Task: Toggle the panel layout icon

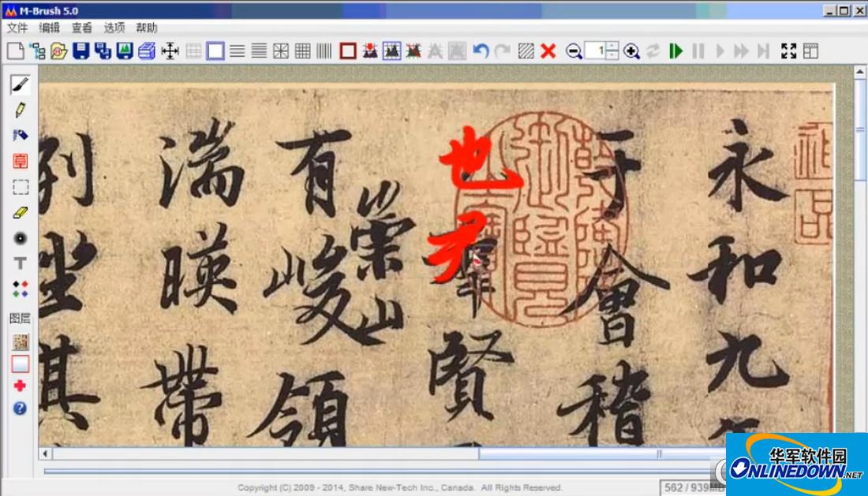Action: [x=811, y=51]
